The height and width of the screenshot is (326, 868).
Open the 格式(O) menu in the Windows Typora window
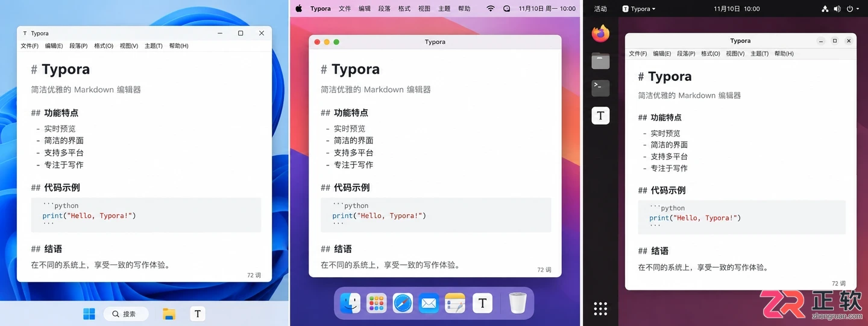pyautogui.click(x=104, y=46)
